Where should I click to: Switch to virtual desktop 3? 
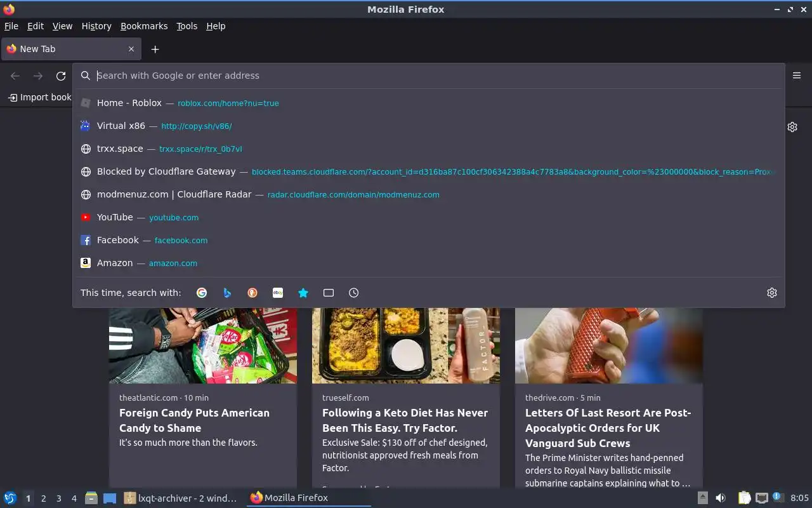(58, 498)
